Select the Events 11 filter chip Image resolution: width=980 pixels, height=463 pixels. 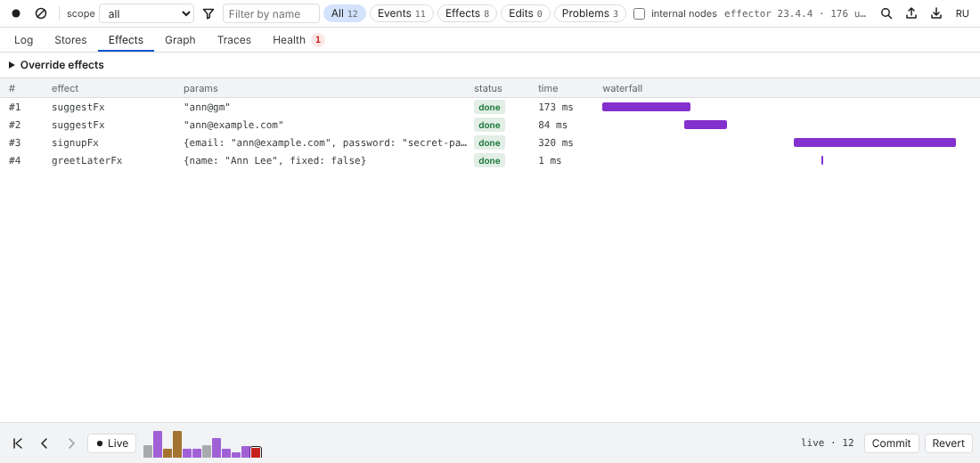[401, 13]
